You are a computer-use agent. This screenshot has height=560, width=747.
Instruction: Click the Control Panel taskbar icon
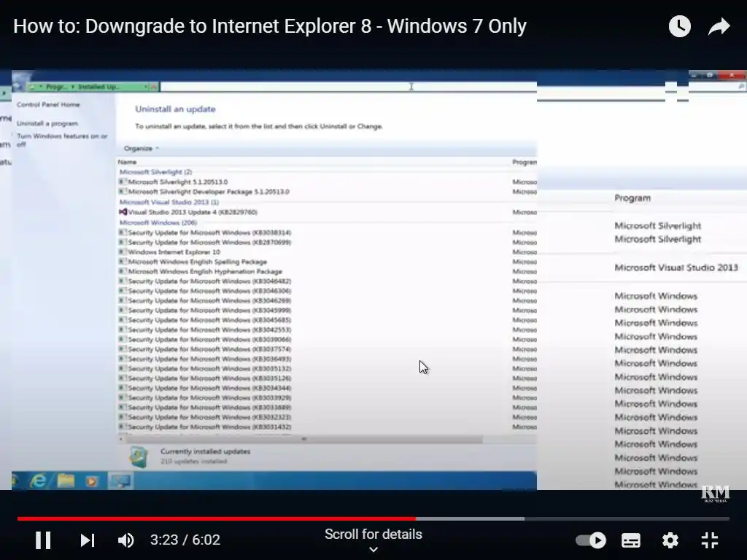120,481
